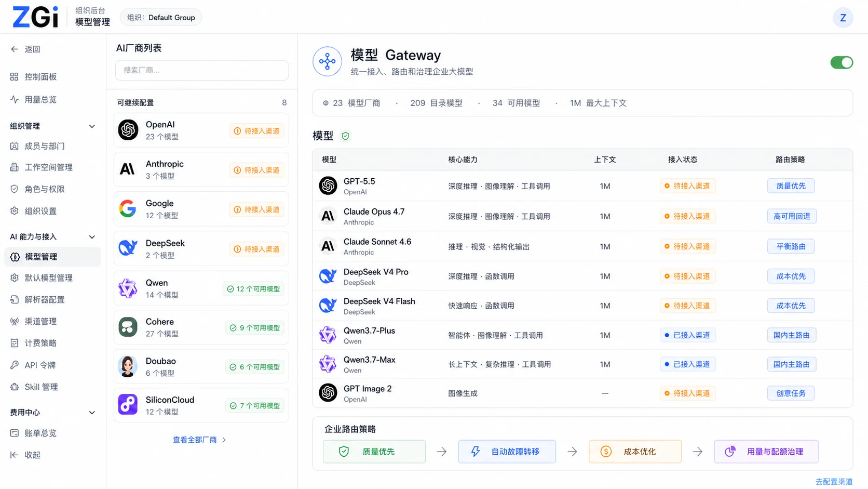Select 模型管理 in the sidebar

click(52, 257)
